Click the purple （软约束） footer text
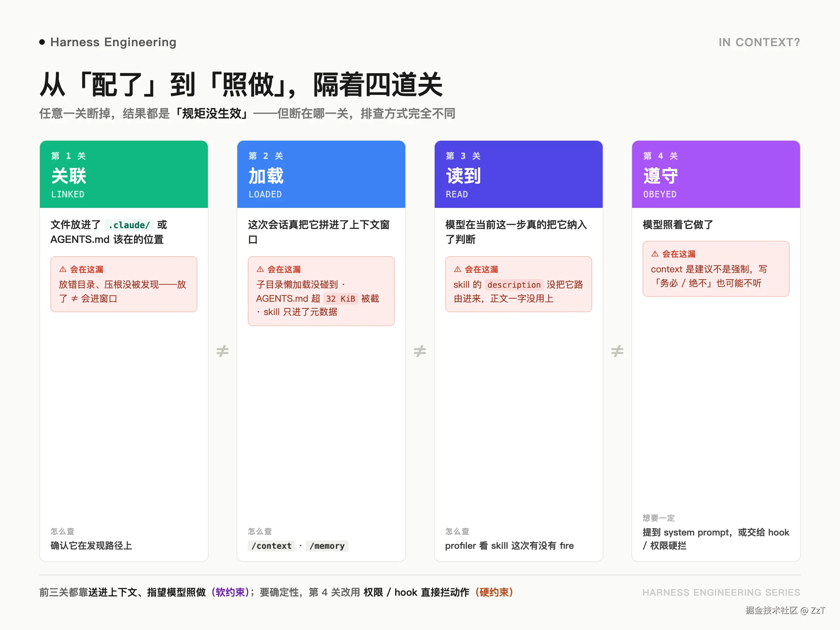Screen dimensions: 840x630 click(x=230, y=592)
